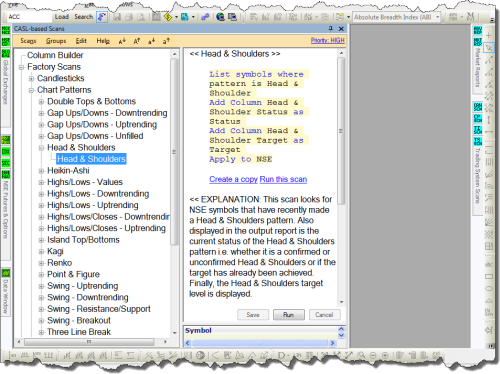Expand the Kagi node

41,252
